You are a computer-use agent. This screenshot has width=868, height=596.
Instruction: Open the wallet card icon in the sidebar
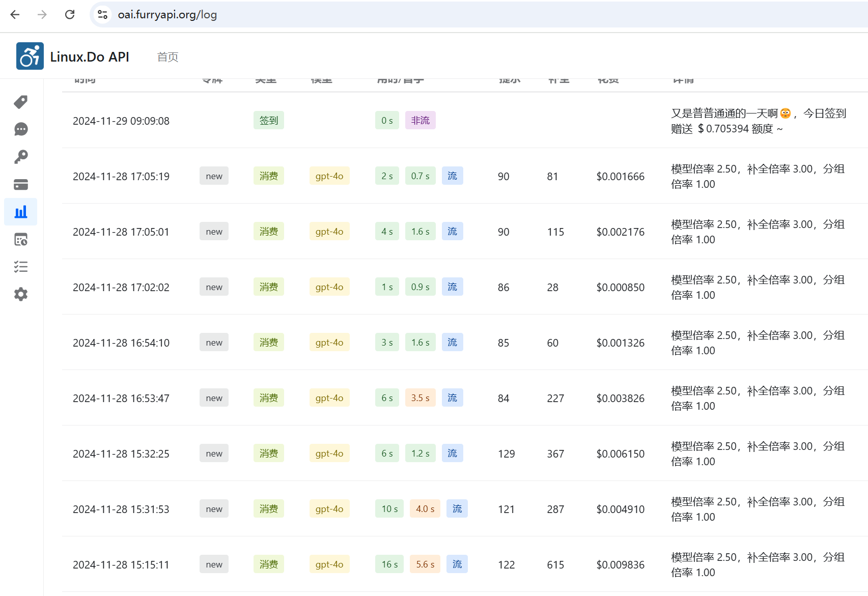pyautogui.click(x=21, y=184)
